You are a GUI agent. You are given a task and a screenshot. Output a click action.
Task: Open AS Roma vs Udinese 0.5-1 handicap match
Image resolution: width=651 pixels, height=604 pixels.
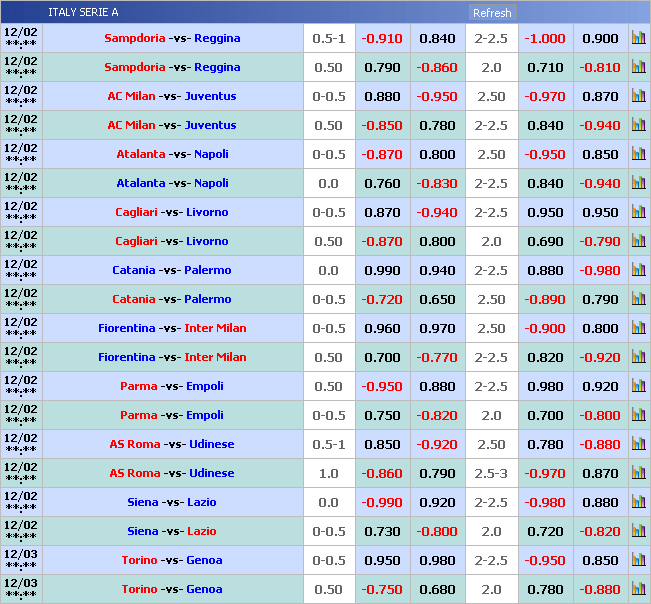tap(172, 444)
